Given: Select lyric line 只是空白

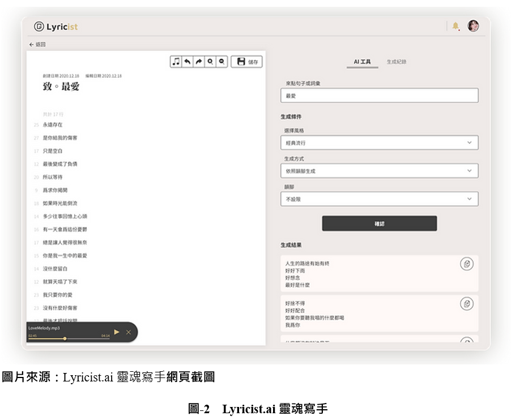Looking at the screenshot, I should tap(53, 151).
